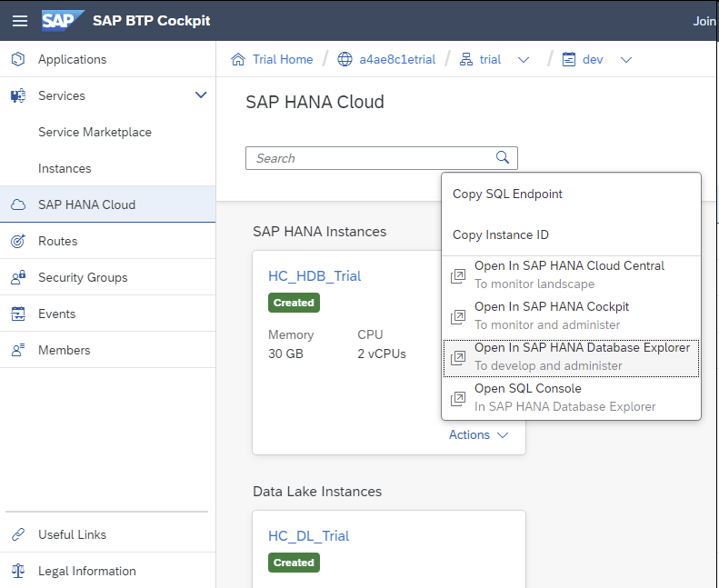Click the hamburger navigation menu icon
Viewport: 719px width, 588px height.
pos(19,20)
